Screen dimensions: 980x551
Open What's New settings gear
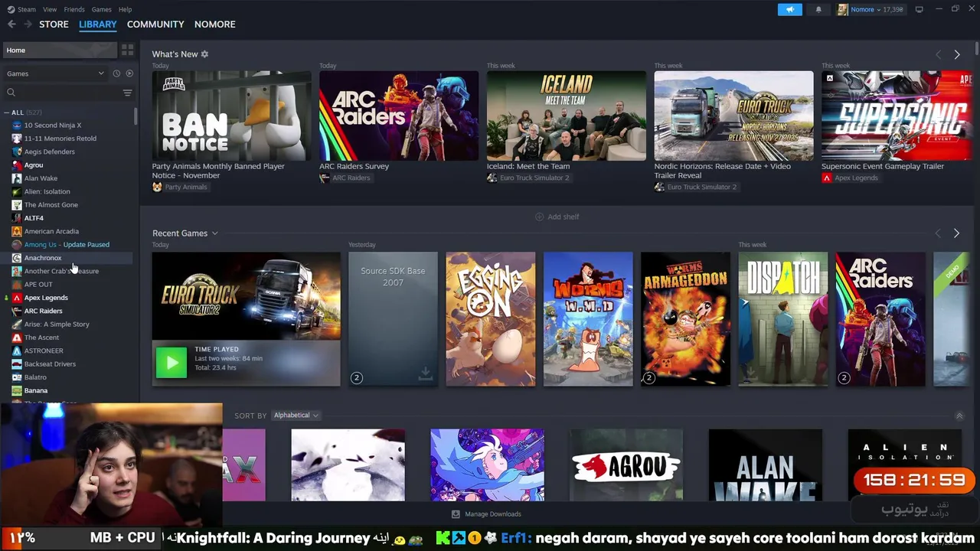click(x=204, y=54)
